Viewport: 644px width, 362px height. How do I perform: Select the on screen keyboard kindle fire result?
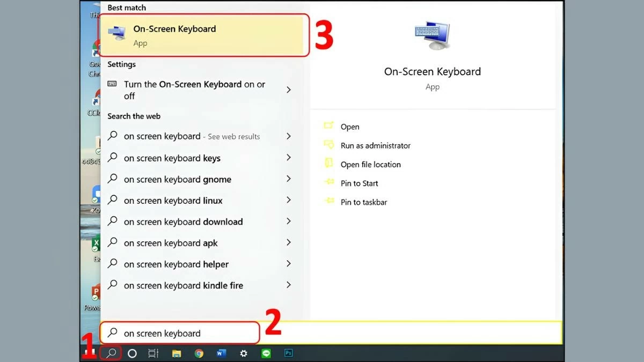click(x=183, y=285)
